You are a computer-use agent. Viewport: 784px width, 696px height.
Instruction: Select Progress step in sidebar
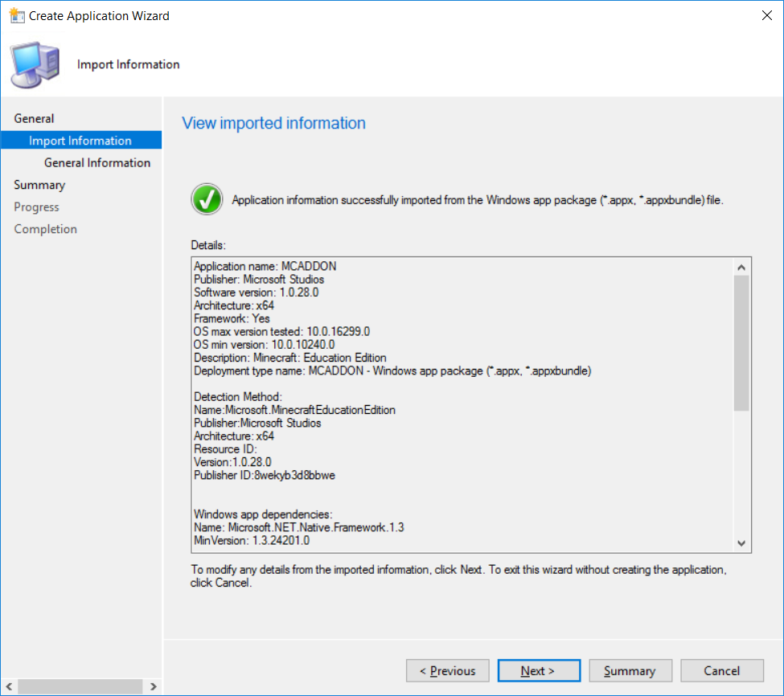(36, 207)
